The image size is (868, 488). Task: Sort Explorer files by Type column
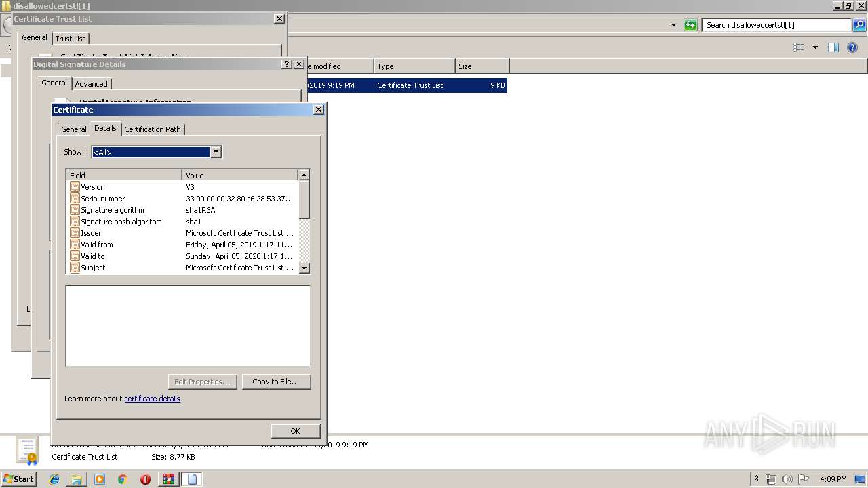click(414, 66)
